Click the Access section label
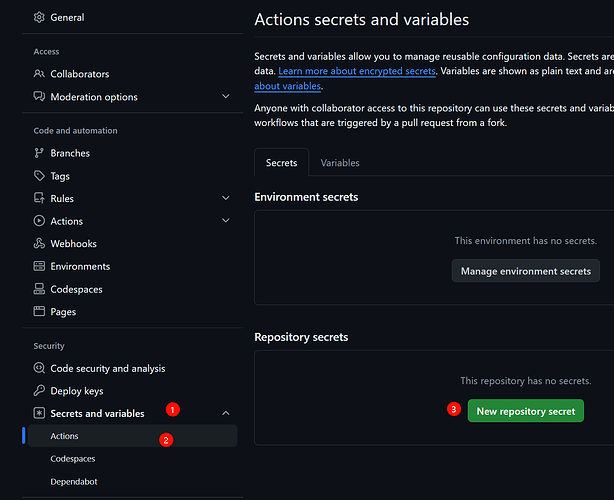Screen dimensions: 614x500 pyautogui.click(x=46, y=51)
